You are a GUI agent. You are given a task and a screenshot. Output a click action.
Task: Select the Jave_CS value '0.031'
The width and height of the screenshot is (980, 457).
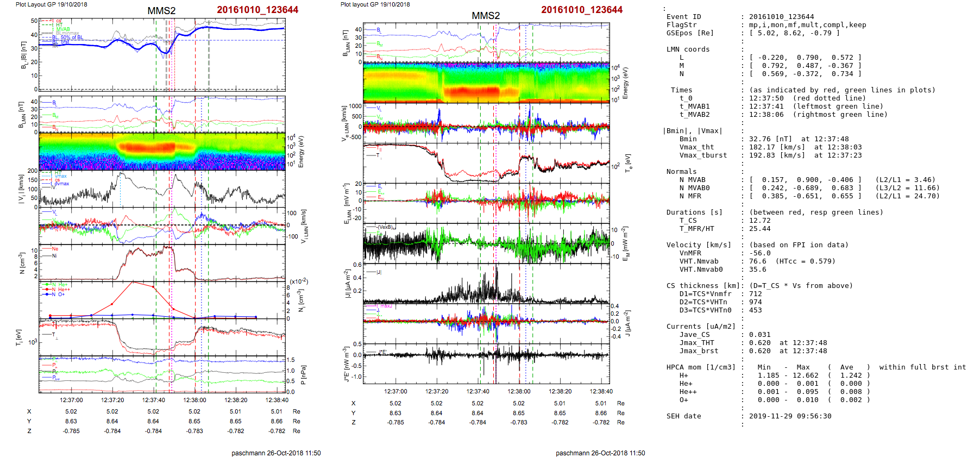click(x=760, y=335)
